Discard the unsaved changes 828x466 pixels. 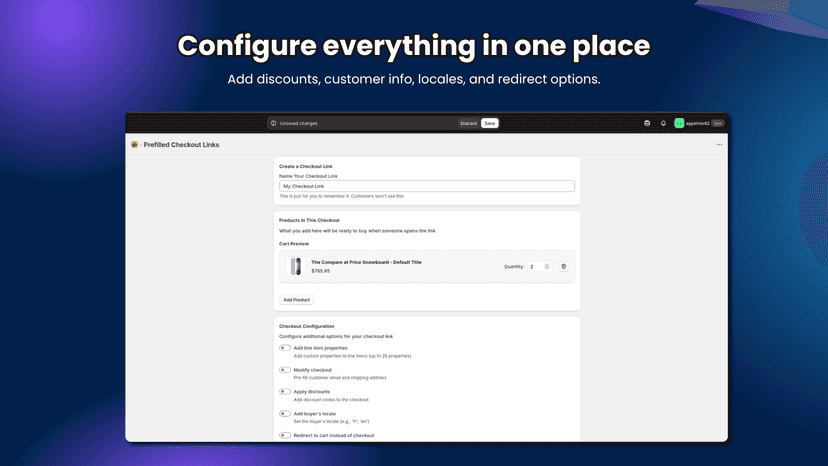click(x=468, y=123)
